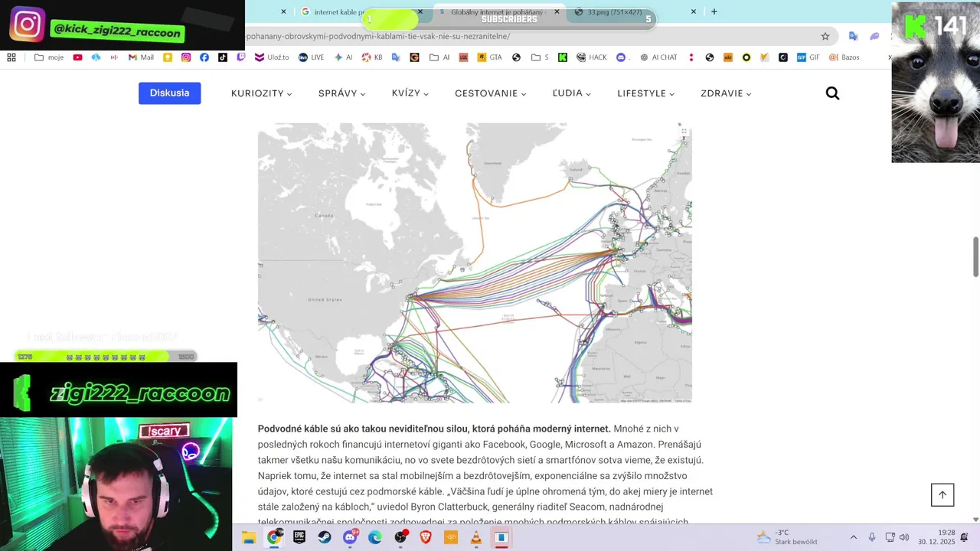Expand the KURIOZITY menu
This screenshot has width=980, height=551.
262,93
